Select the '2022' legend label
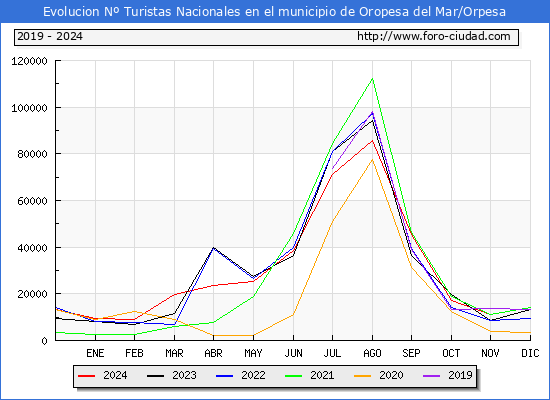 [x=253, y=375]
